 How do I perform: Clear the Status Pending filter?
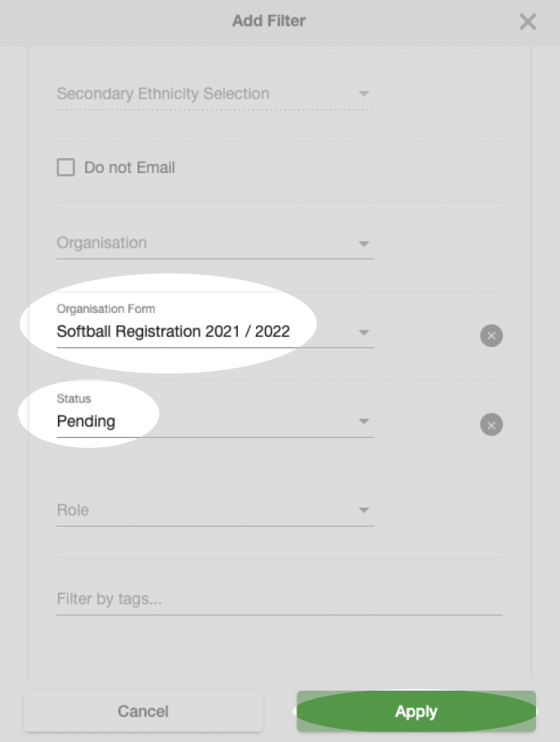(x=491, y=425)
